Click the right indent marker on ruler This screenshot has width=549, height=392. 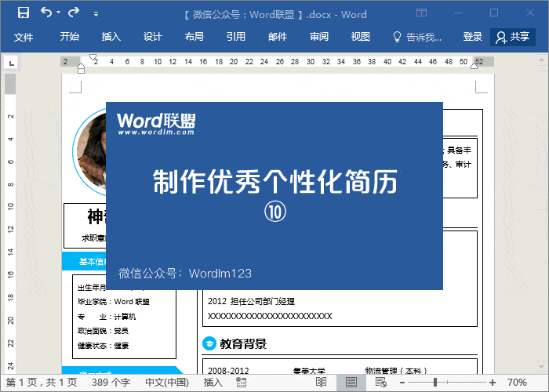point(474,65)
